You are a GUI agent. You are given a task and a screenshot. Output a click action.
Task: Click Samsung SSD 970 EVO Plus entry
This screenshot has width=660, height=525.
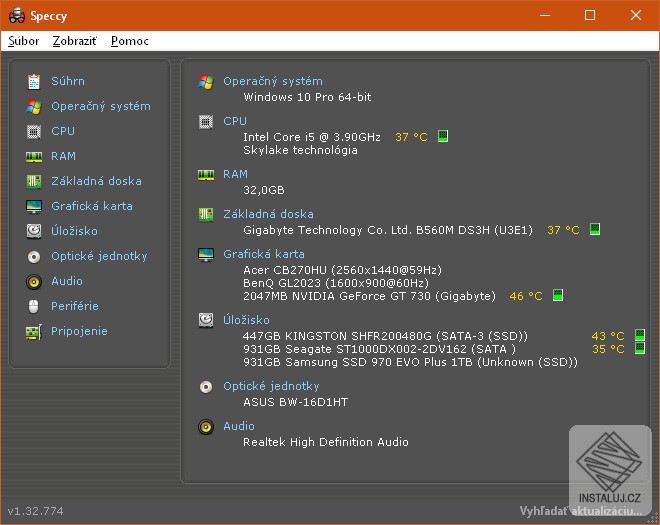(x=410, y=362)
